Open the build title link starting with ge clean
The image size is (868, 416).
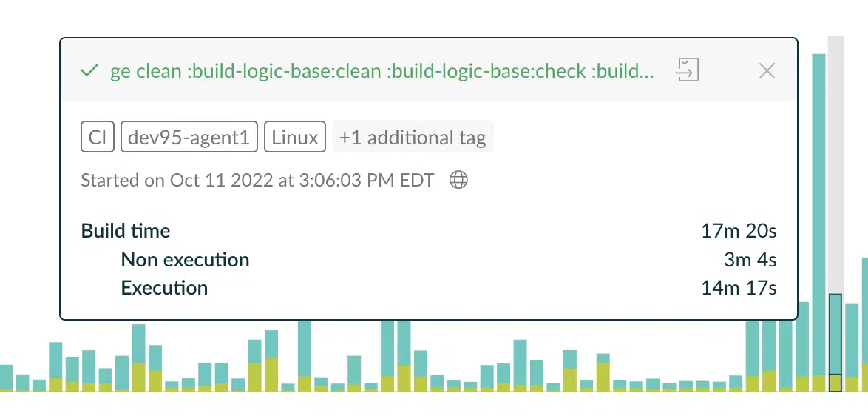point(382,71)
